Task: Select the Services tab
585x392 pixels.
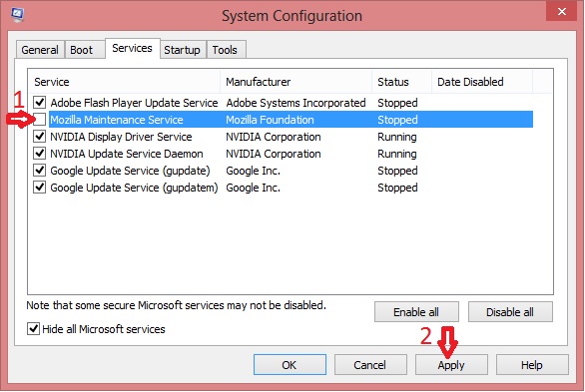Action: coord(132,48)
